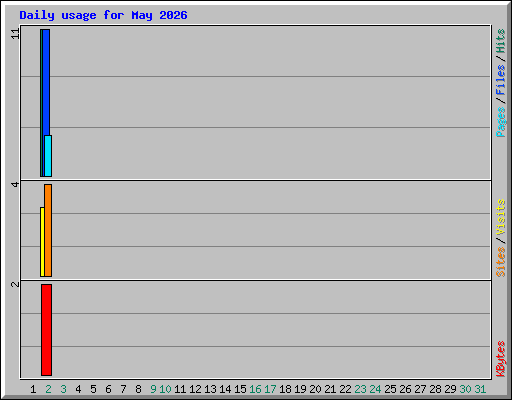Click day 12 on the x-axis

click(195, 389)
